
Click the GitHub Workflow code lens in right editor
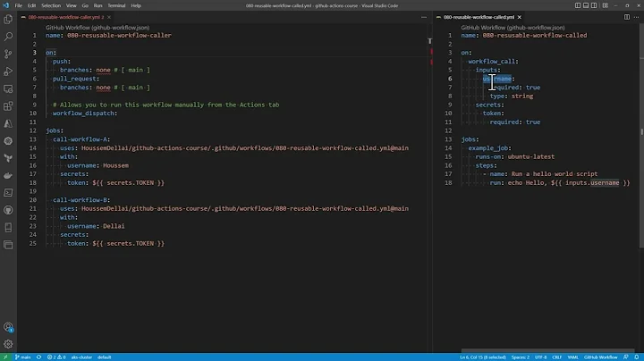click(x=513, y=28)
